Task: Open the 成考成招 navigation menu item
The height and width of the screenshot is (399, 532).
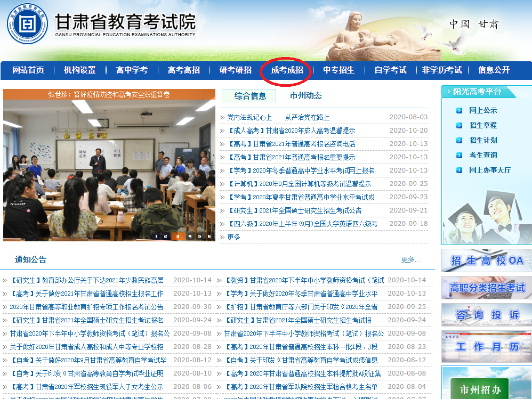Action: point(287,70)
